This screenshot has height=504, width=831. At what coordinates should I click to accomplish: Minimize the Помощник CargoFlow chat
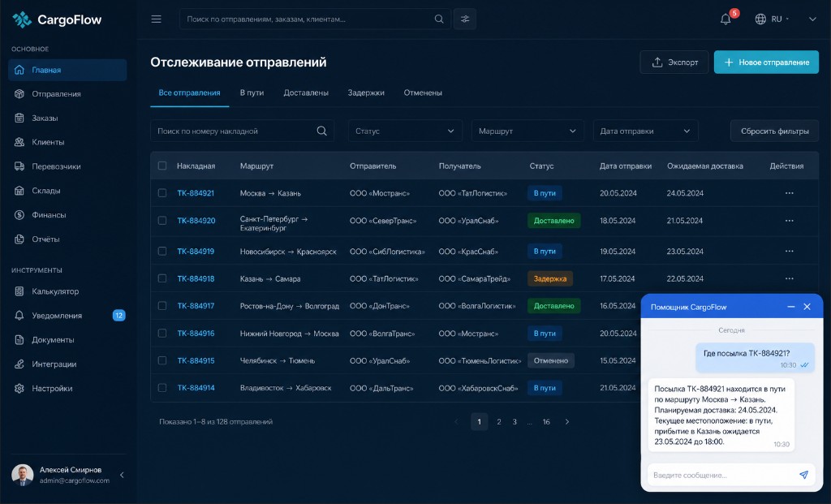[790, 307]
